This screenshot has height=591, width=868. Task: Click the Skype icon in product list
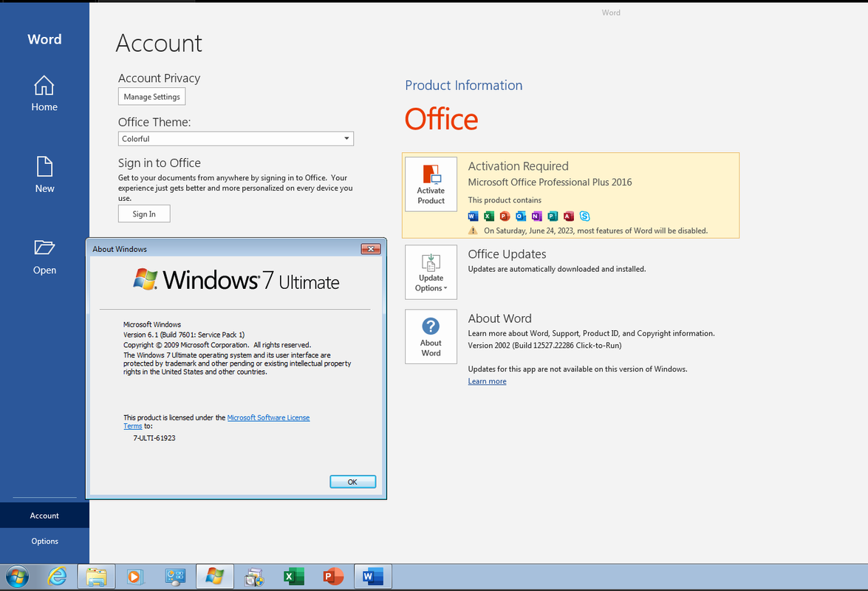[584, 216]
